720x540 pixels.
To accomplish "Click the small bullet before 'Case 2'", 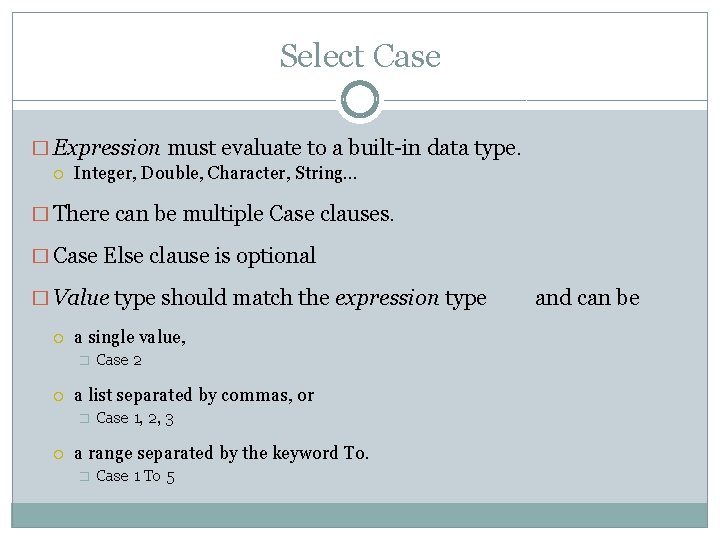I will tap(84, 361).
